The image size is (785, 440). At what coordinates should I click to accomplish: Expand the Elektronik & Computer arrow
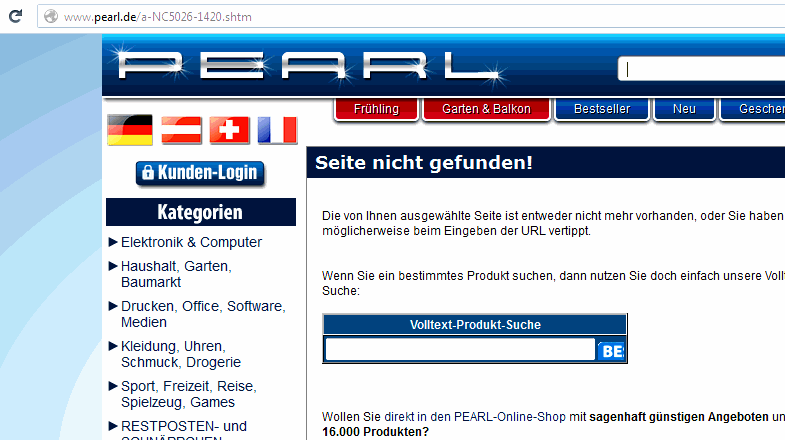[113, 242]
